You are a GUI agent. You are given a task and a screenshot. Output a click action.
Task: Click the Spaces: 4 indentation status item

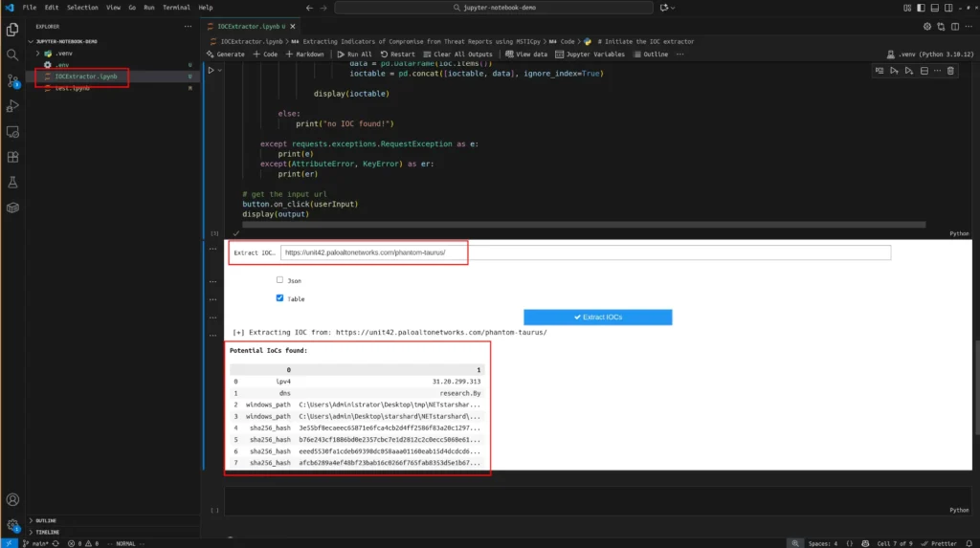click(822, 543)
